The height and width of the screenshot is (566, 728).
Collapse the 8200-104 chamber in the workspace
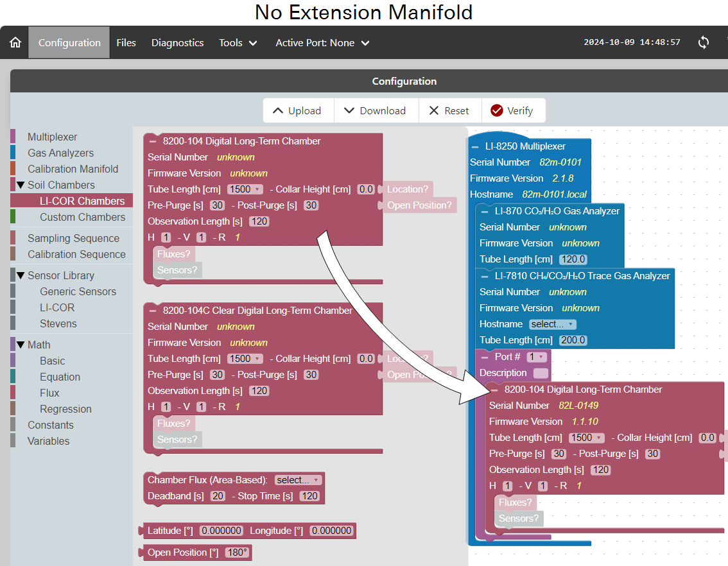(x=494, y=390)
